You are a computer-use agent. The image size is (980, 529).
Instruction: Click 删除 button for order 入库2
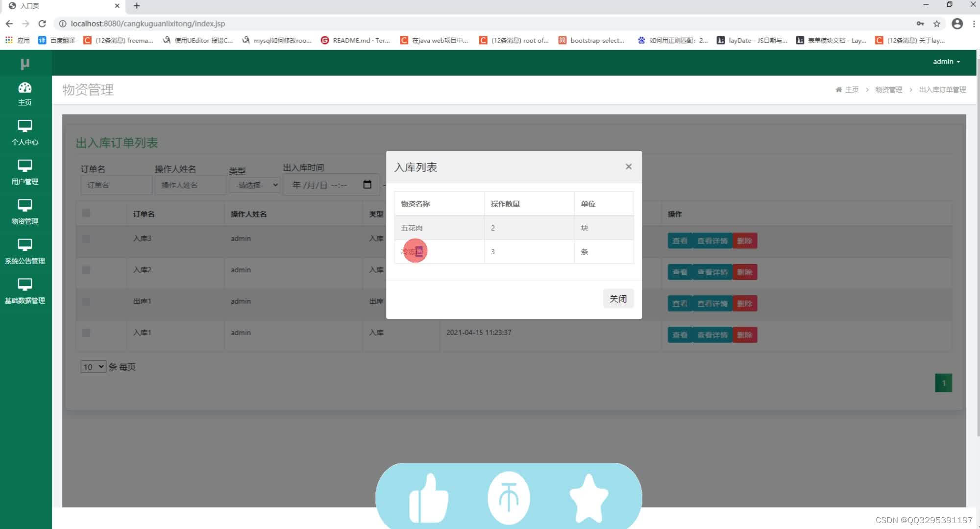(x=745, y=272)
